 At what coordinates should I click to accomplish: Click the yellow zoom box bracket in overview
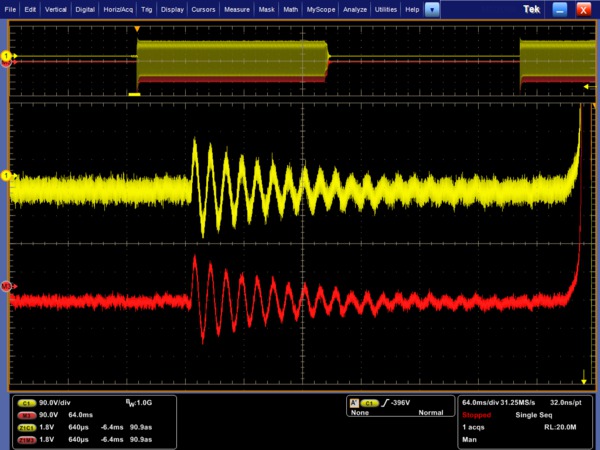point(135,93)
